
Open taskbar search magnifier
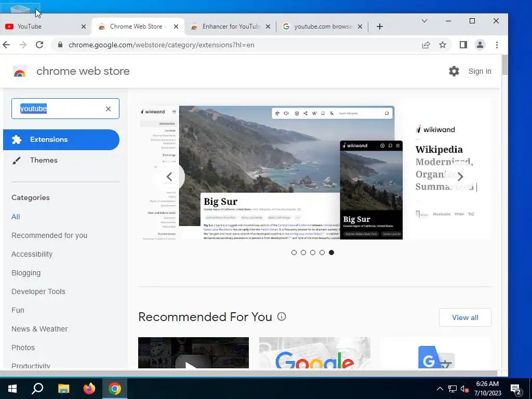(x=37, y=389)
